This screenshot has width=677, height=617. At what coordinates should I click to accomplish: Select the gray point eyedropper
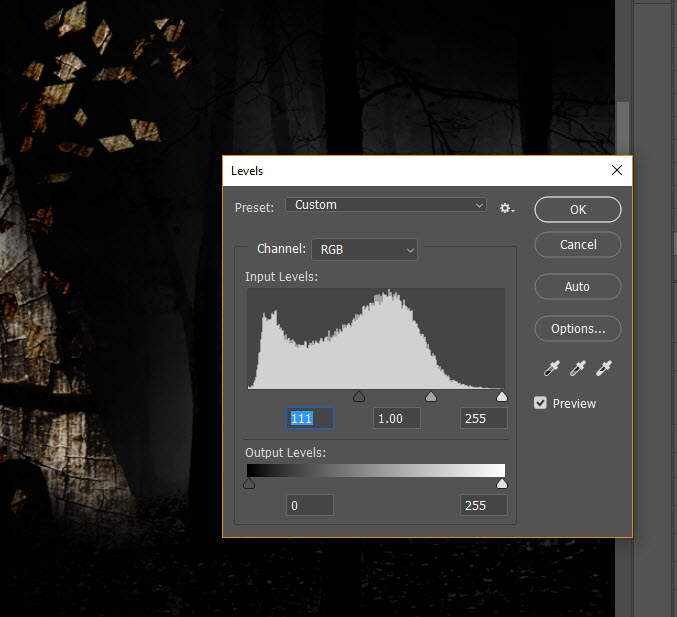coord(578,369)
